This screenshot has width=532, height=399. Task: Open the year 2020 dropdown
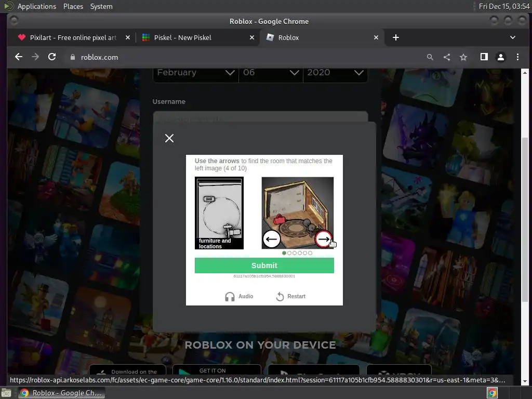tap(335, 73)
